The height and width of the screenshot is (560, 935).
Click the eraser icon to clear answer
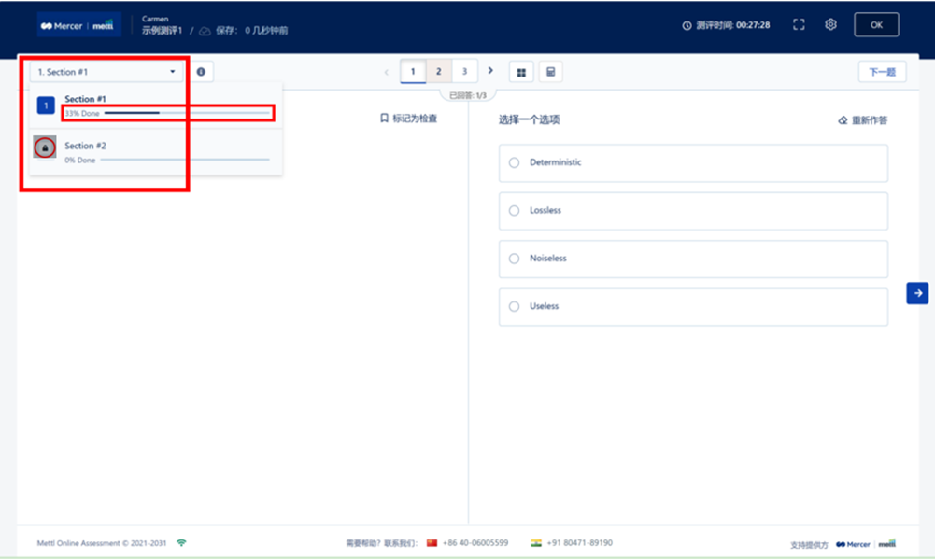tap(843, 120)
